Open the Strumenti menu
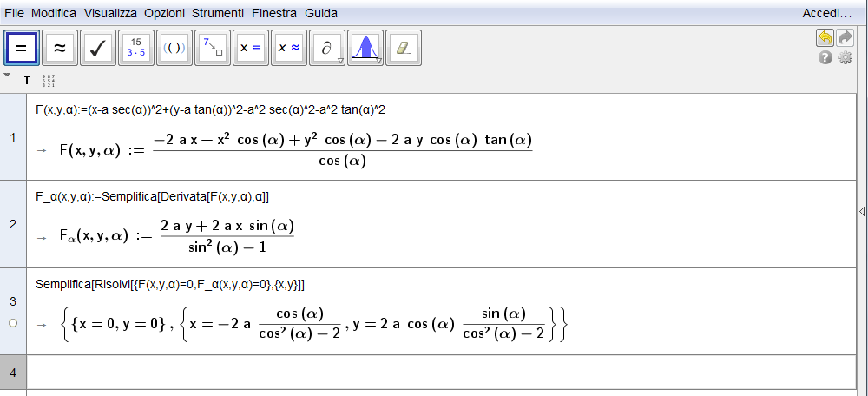Screen dimensions: 868x396 coord(218,14)
